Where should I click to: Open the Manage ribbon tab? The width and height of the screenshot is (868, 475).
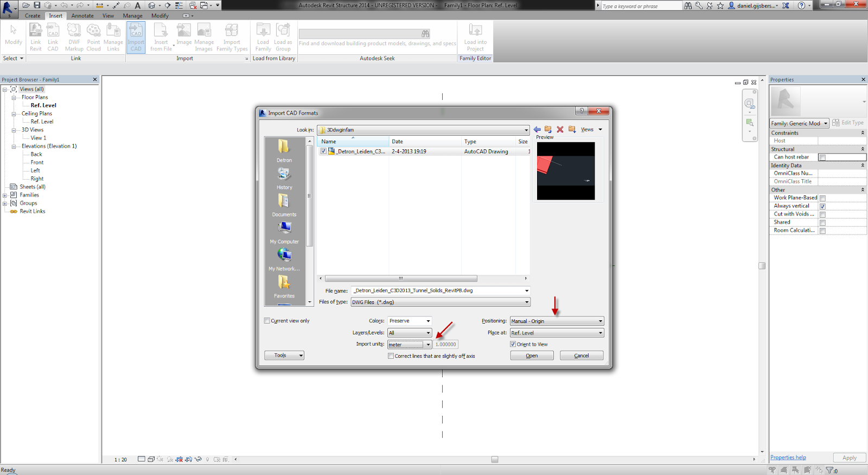[132, 16]
